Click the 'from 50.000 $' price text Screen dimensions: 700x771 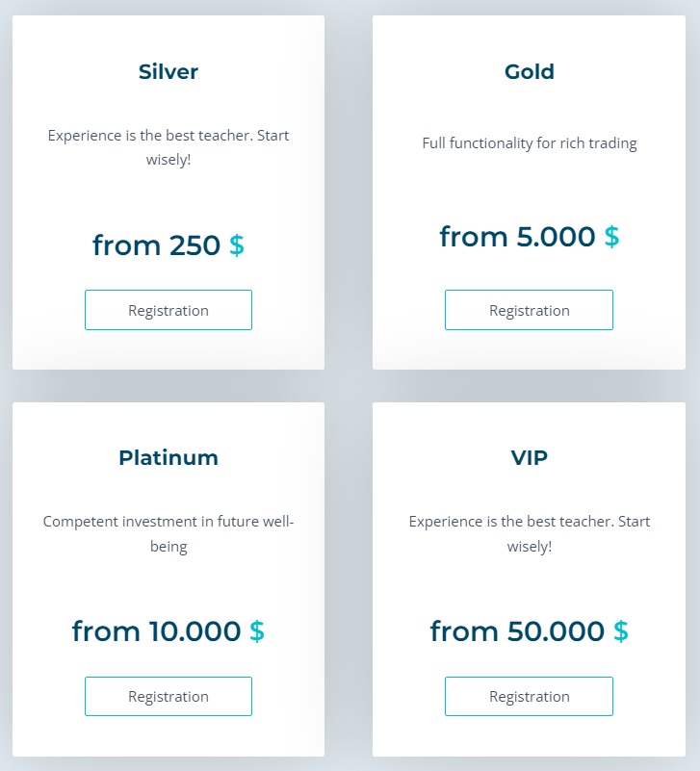click(x=529, y=631)
